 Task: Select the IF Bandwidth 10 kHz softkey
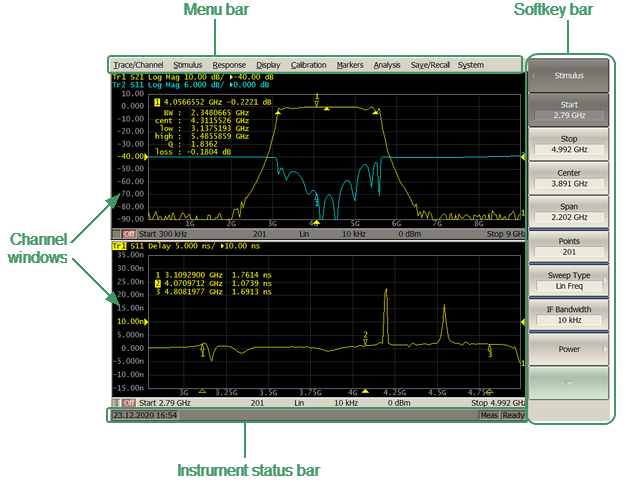pos(569,314)
